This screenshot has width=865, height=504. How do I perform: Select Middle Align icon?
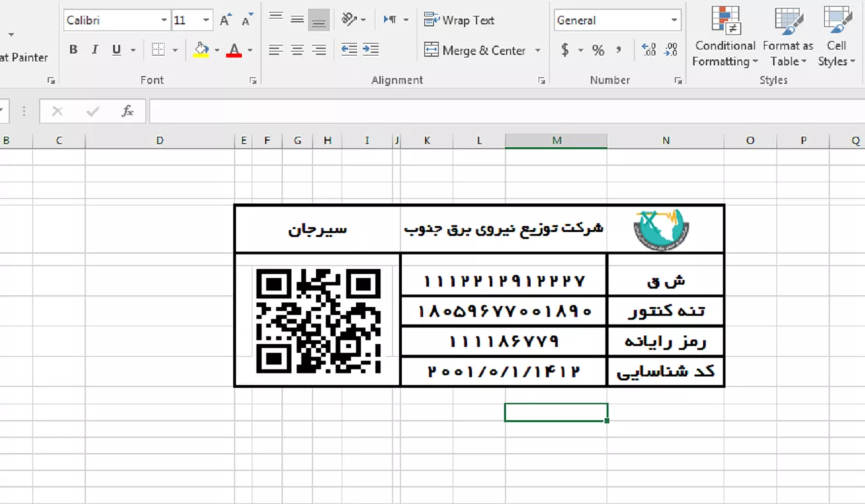tap(297, 20)
